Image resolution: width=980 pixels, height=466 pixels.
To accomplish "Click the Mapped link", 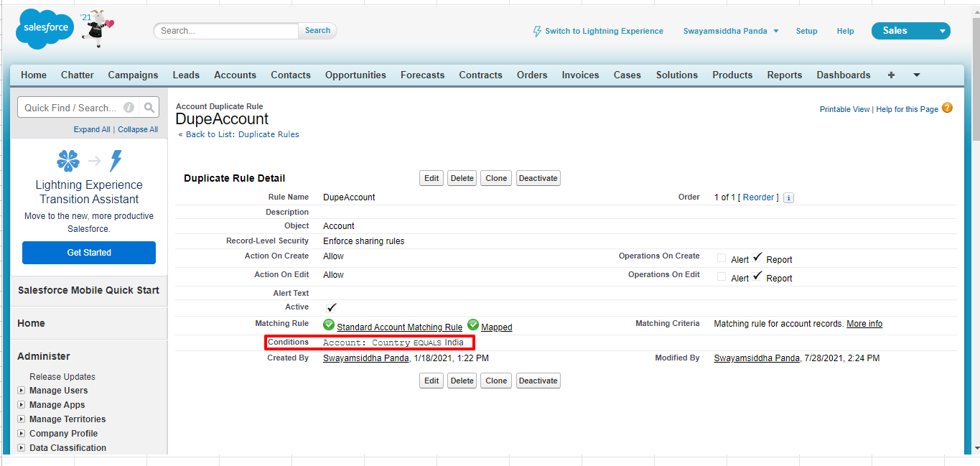I will [497, 327].
